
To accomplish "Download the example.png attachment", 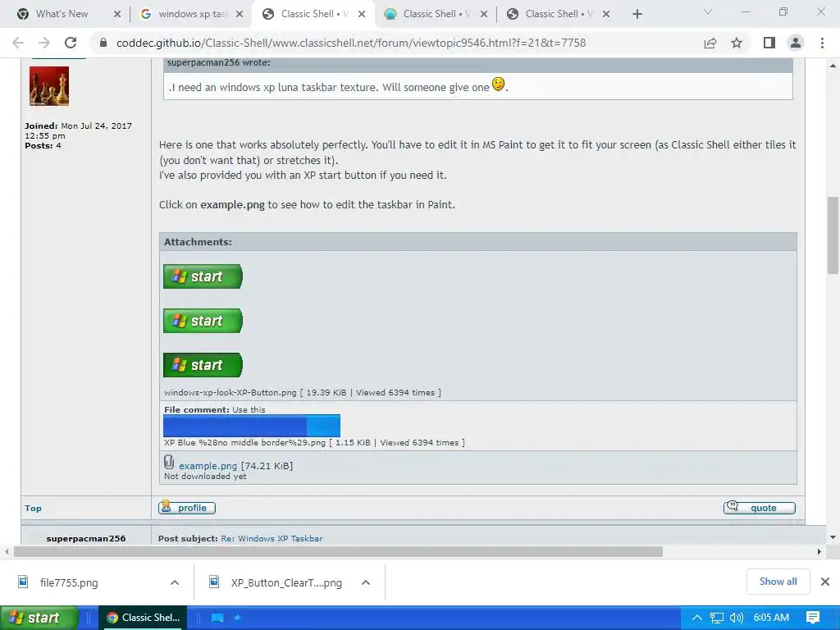I will coord(208,466).
